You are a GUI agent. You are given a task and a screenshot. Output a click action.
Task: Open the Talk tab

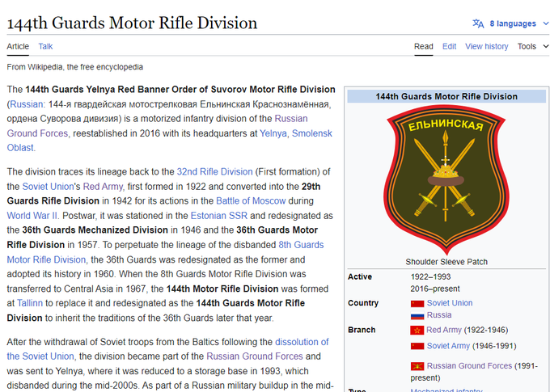(x=45, y=46)
